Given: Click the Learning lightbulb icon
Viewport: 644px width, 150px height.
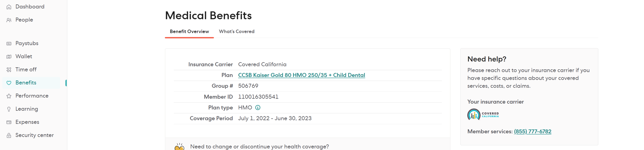Looking at the screenshot, I should 9,109.
